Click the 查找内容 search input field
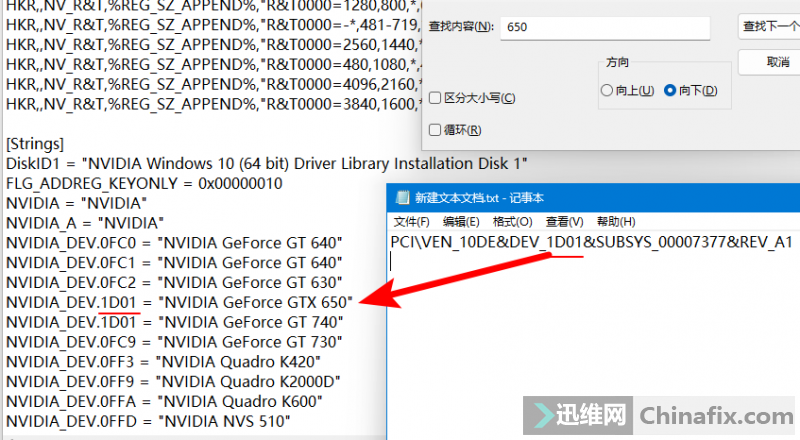This screenshot has height=440, width=800. coord(605,27)
